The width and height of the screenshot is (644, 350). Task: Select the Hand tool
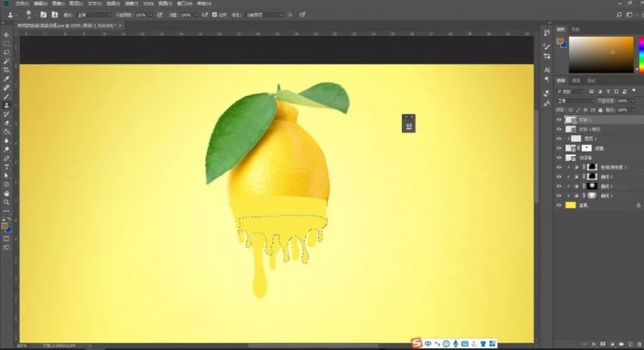6,194
